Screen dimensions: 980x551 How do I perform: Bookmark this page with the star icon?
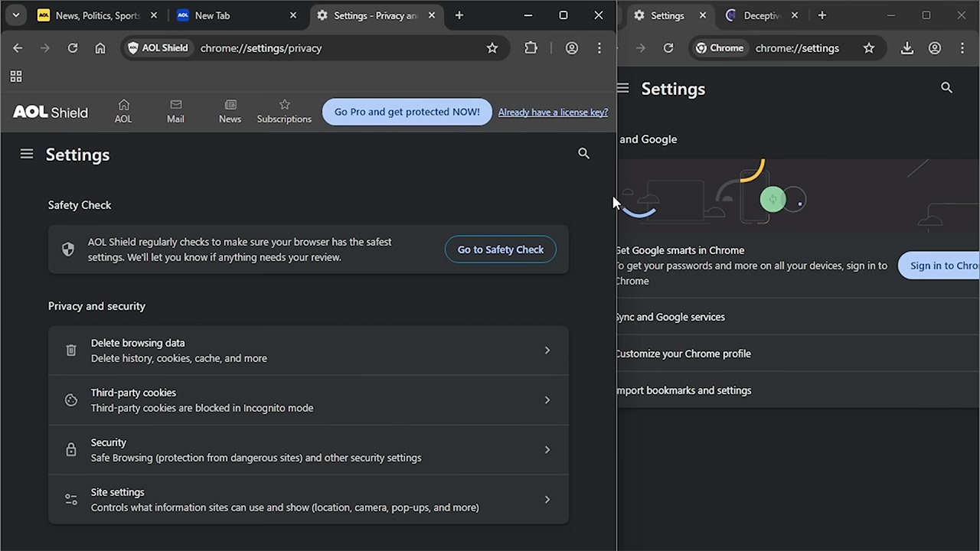point(492,47)
